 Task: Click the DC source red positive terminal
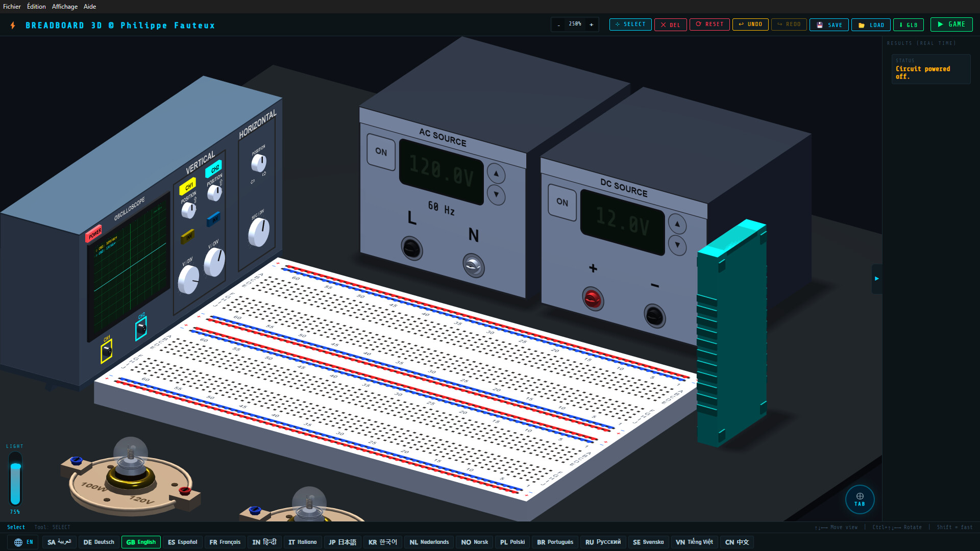[x=593, y=299]
